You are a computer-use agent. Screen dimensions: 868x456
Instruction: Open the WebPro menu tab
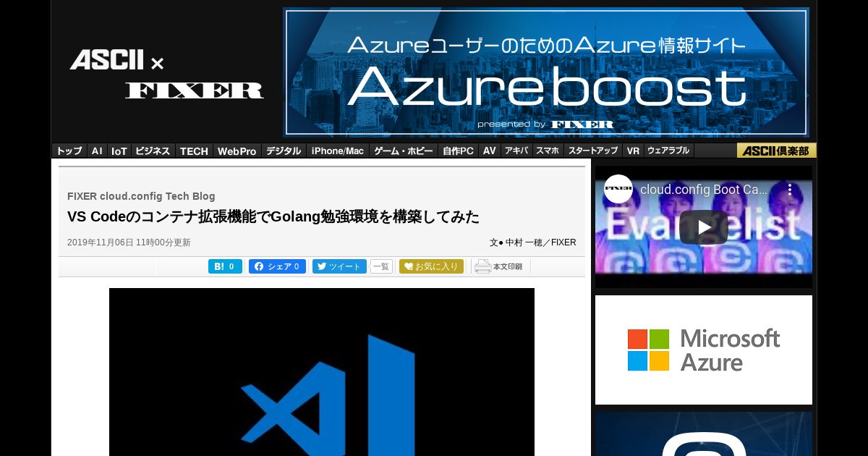(x=237, y=151)
